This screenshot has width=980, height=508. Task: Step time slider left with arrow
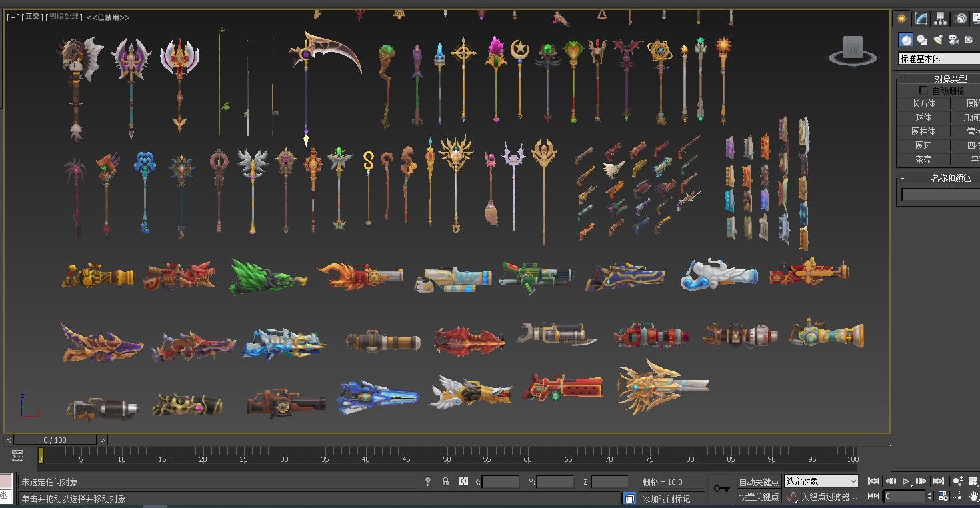9,440
